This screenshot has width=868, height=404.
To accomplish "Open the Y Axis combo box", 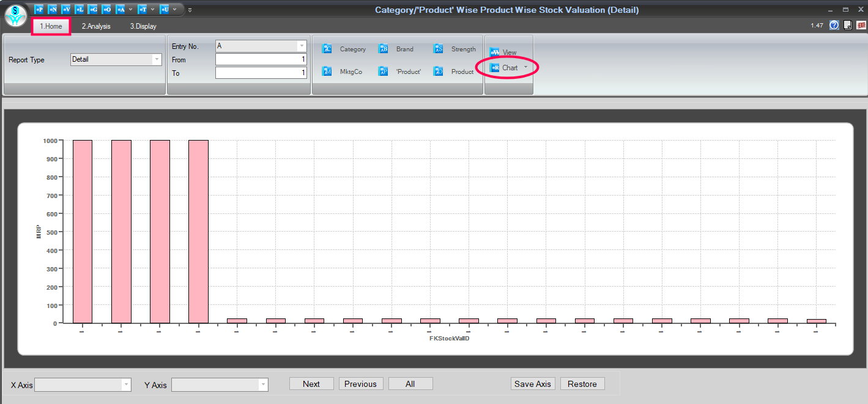I will [x=263, y=384].
